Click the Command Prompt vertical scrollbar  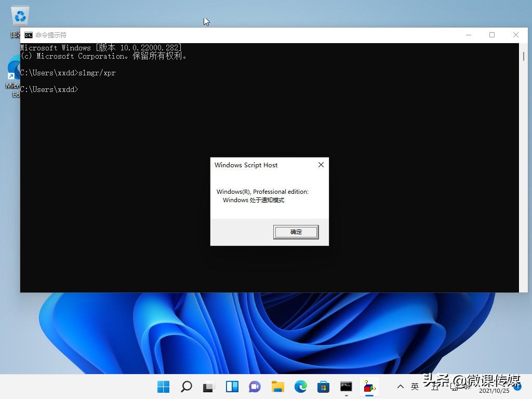(523, 168)
